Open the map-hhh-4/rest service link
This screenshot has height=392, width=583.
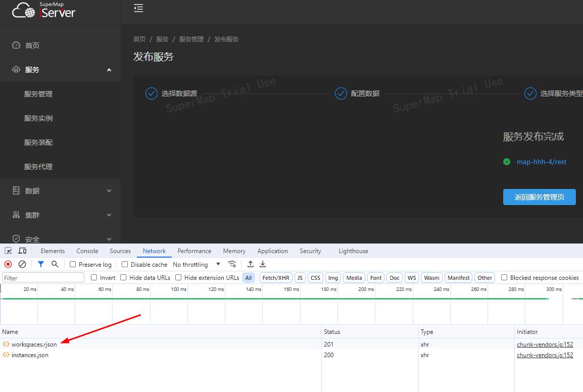[542, 162]
